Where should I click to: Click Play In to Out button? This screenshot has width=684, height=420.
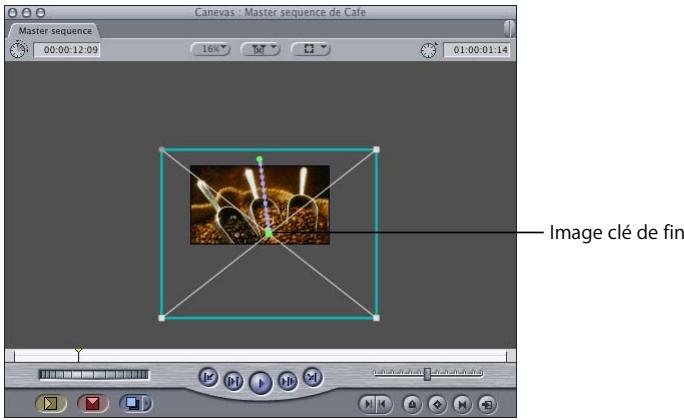point(233,382)
